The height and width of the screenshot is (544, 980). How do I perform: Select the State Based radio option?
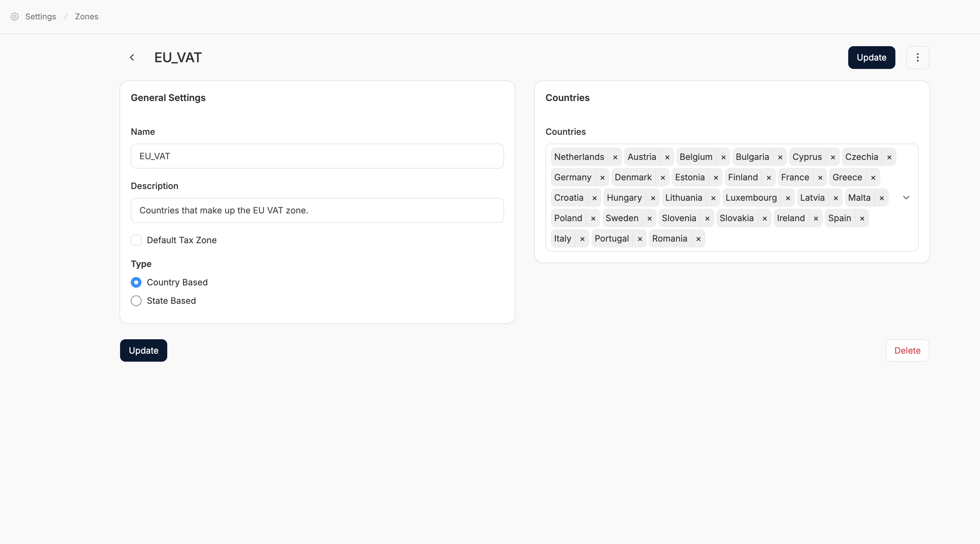(x=136, y=300)
